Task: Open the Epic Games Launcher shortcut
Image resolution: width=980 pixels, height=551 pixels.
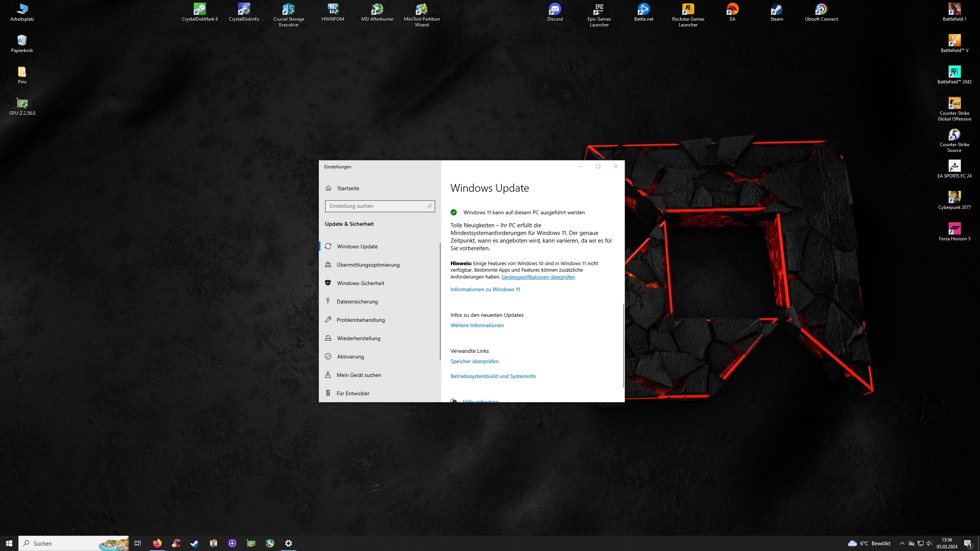Action: click(x=599, y=9)
